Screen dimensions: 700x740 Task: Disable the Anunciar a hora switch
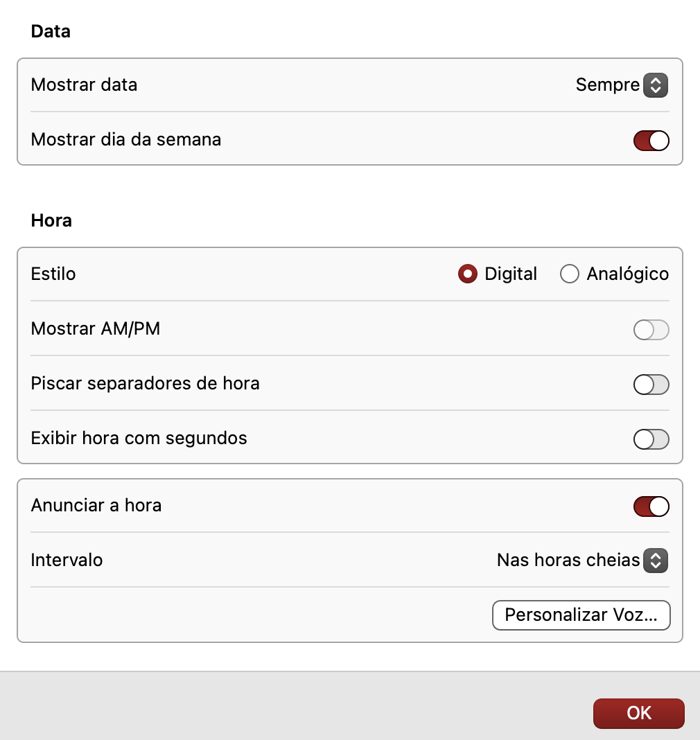(651, 506)
